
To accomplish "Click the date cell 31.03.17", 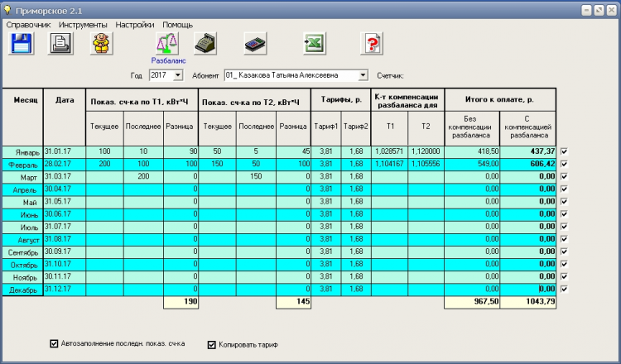I will click(x=64, y=177).
